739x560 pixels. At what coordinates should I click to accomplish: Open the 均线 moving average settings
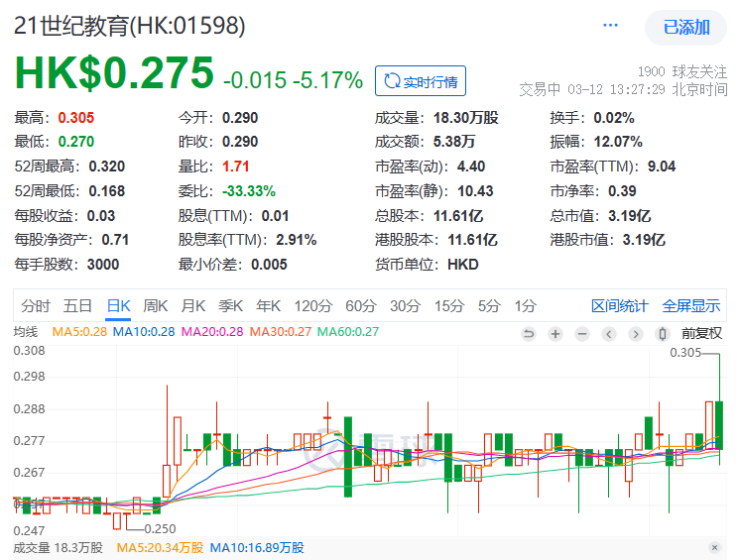pyautogui.click(x=25, y=332)
